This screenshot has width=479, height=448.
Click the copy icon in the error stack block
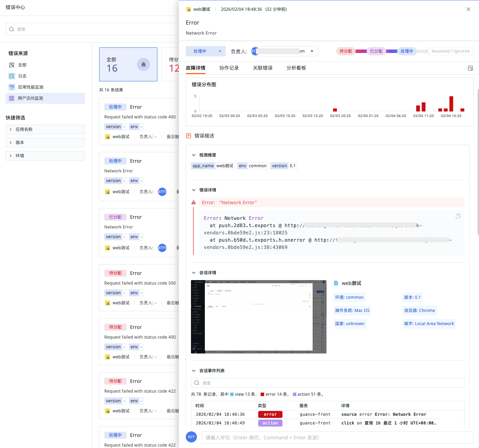458,216
